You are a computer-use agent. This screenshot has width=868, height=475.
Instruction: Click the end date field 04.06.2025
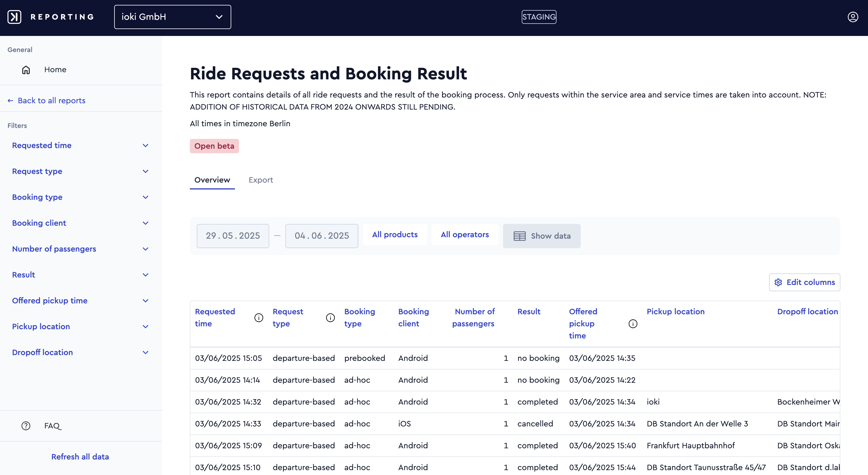[x=322, y=236]
